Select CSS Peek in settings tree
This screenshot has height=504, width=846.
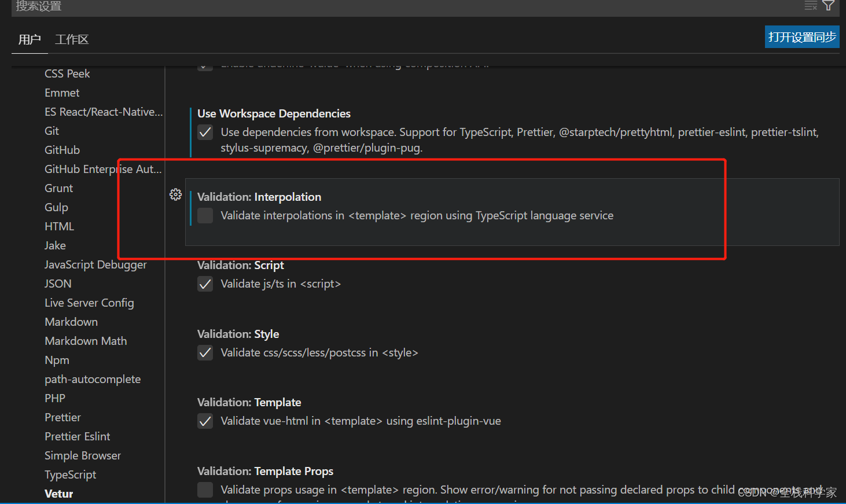click(67, 73)
